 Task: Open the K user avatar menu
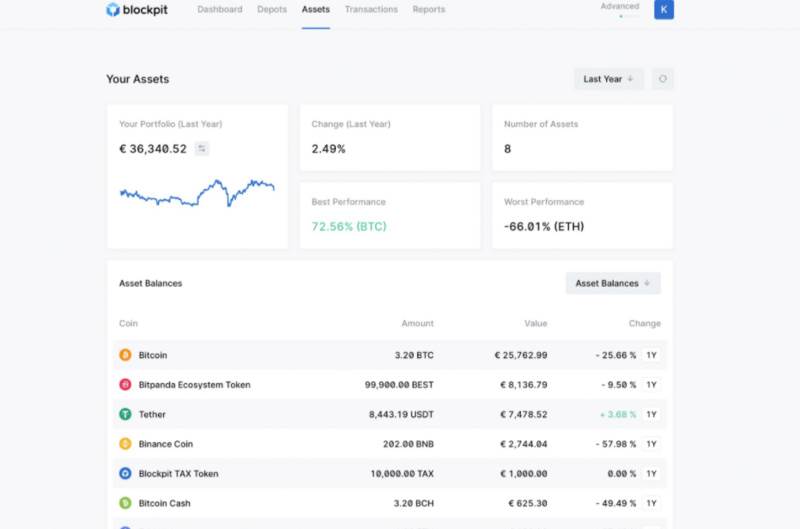[x=664, y=9]
